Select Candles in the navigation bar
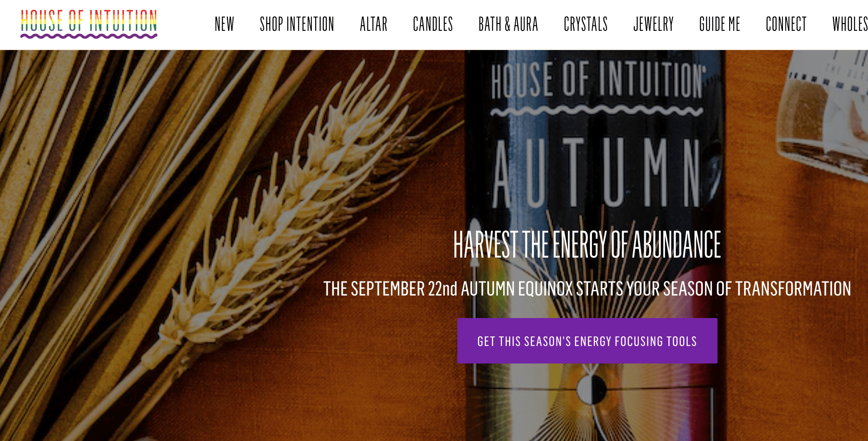The image size is (868, 441). point(433,24)
